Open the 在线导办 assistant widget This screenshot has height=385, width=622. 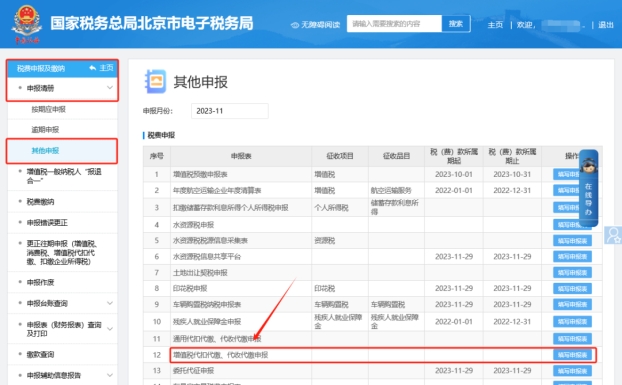(x=589, y=188)
